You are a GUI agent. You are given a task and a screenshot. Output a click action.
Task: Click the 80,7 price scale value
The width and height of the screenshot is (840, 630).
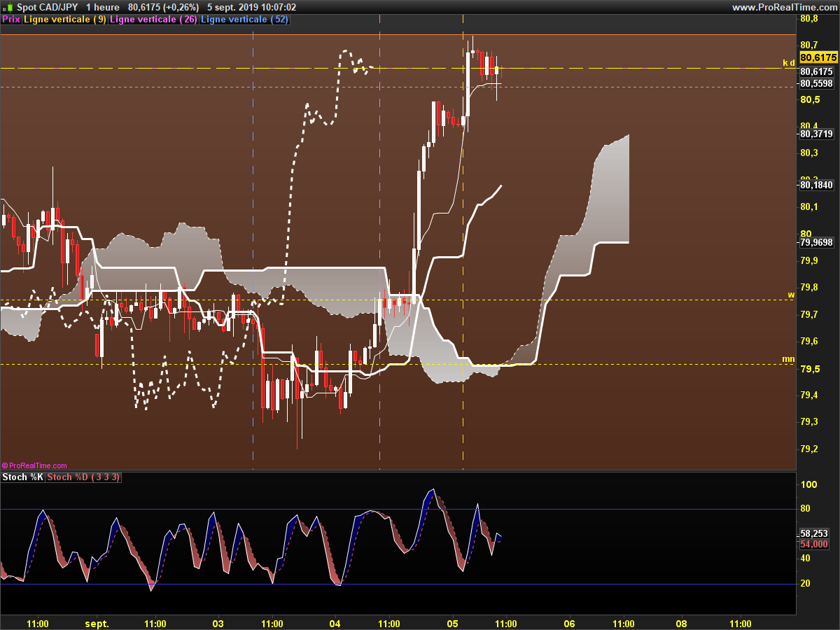[x=810, y=45]
